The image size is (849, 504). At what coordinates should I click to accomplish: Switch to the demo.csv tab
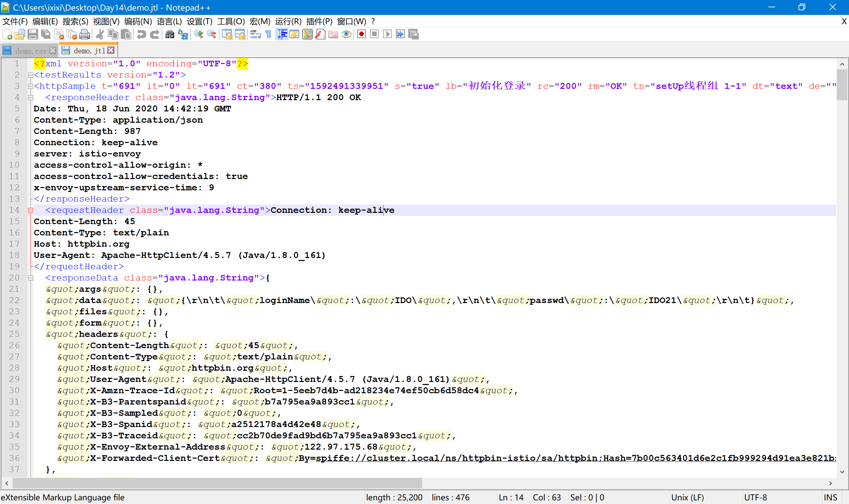31,51
